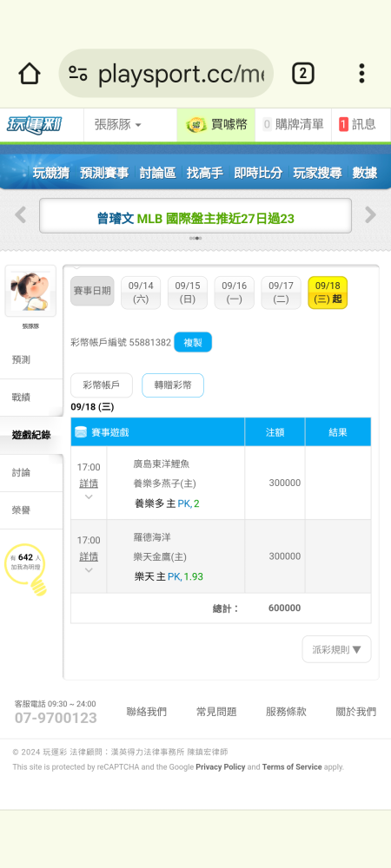
Task: Open the 派彩規則 dropdown
Action: point(337,649)
